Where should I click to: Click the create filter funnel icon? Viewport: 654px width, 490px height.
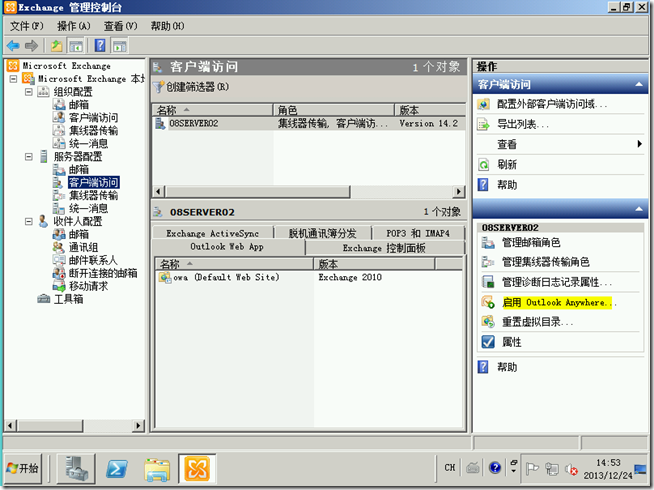[x=158, y=87]
